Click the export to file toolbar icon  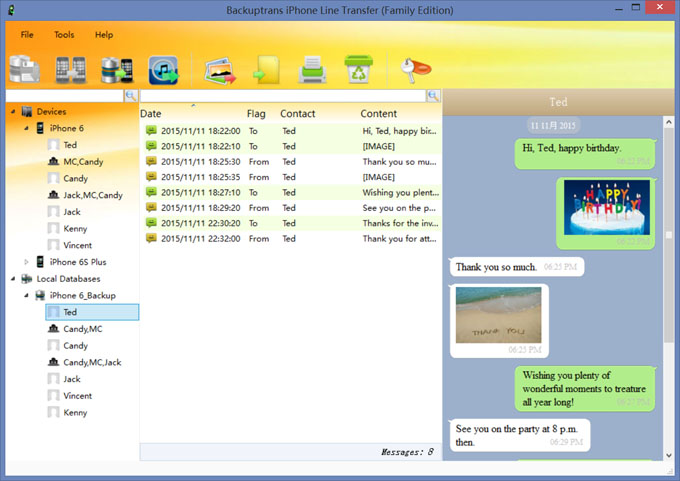point(266,69)
